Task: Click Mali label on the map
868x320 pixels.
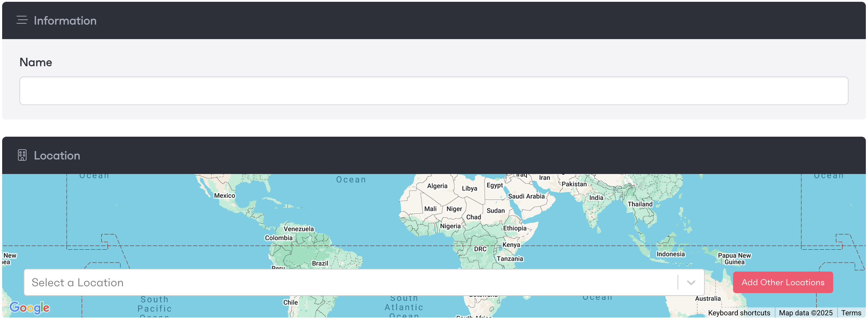Action: point(430,209)
